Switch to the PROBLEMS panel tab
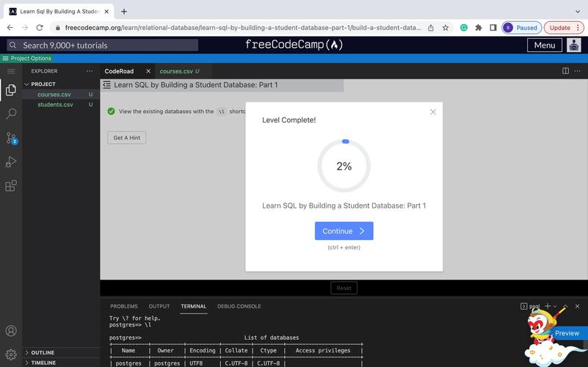Image resolution: width=588 pixels, height=367 pixels. [124, 306]
